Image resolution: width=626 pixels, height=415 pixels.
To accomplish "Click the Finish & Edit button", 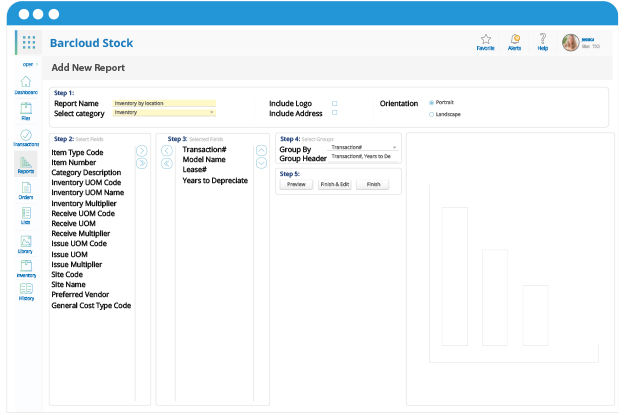I will (x=335, y=185).
